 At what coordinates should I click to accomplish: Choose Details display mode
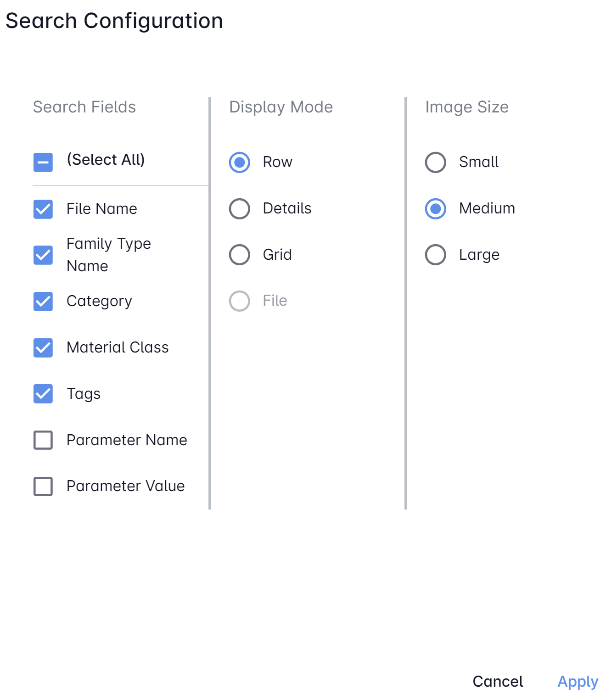[240, 209]
